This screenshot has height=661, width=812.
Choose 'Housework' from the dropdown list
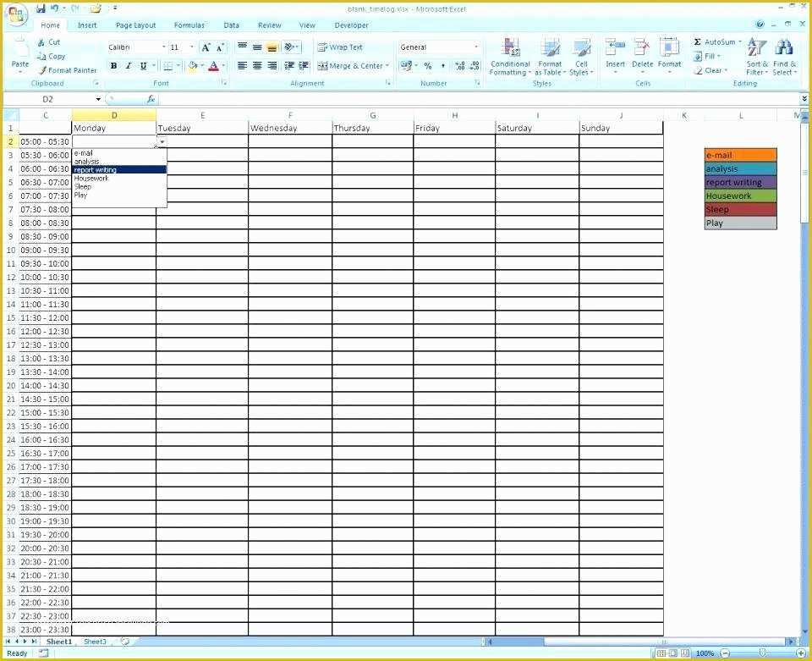pyautogui.click(x=119, y=179)
